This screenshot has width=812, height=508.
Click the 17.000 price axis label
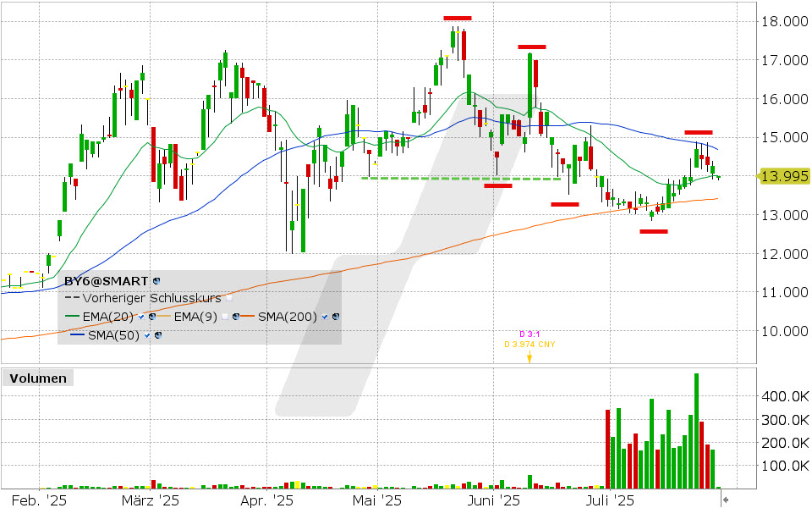pos(785,60)
